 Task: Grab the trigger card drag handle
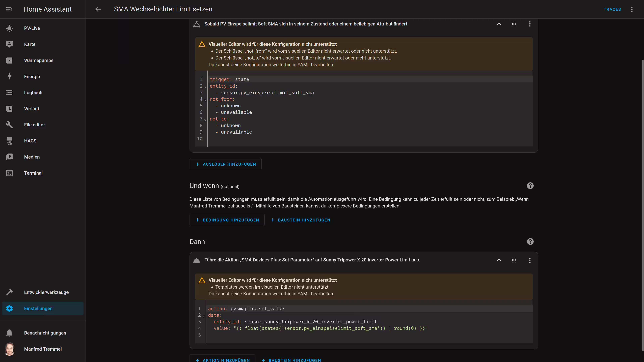[514, 24]
